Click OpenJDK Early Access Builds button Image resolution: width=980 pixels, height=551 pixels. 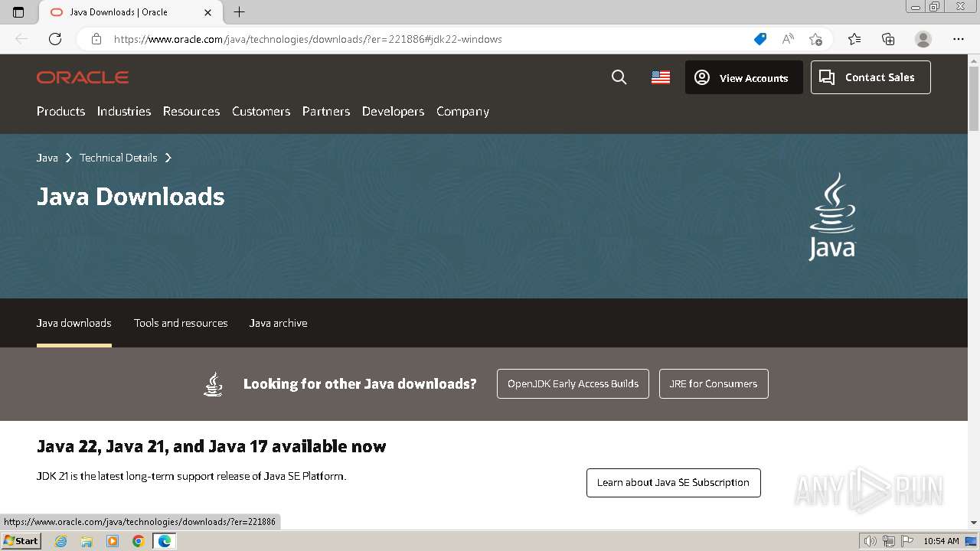coord(573,383)
